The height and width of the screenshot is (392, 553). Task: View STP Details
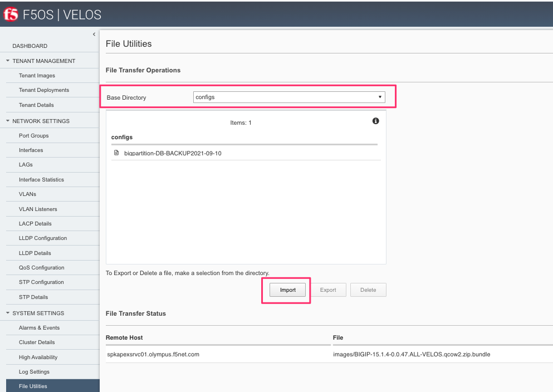click(33, 297)
